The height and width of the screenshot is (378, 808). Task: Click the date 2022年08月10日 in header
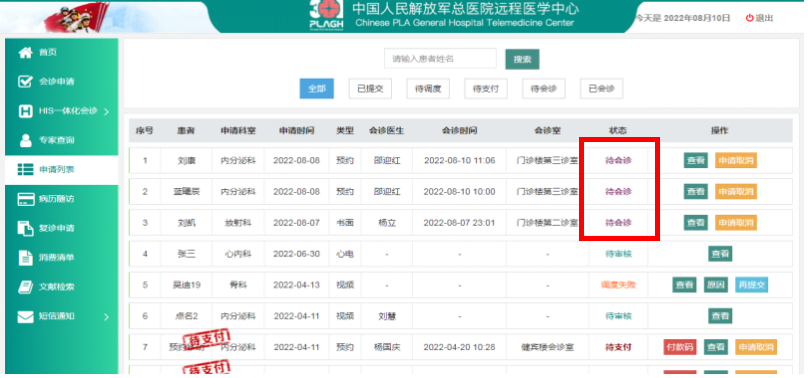click(x=697, y=18)
